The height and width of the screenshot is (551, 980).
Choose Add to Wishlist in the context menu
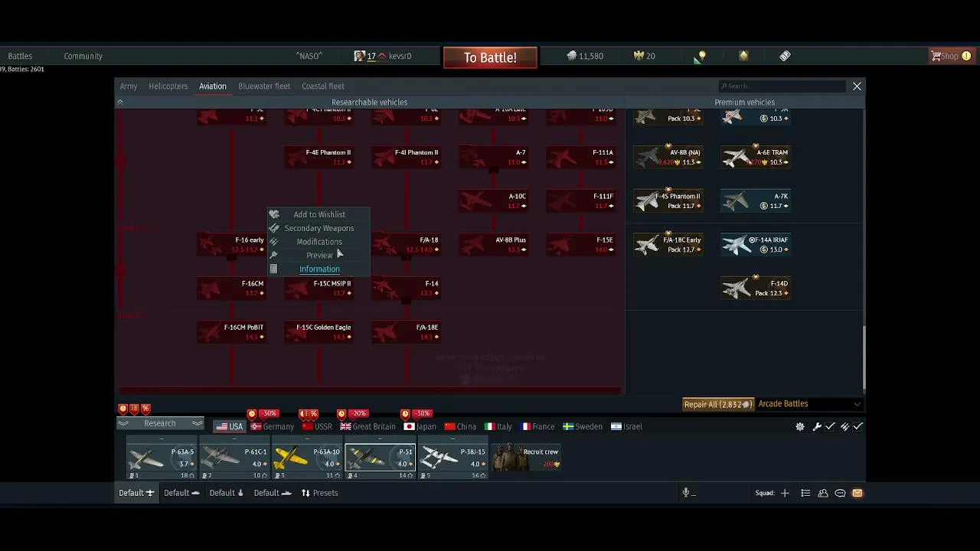(318, 214)
